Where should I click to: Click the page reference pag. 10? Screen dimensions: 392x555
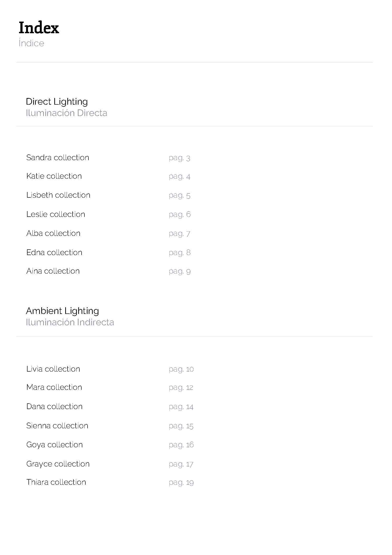[181, 369]
